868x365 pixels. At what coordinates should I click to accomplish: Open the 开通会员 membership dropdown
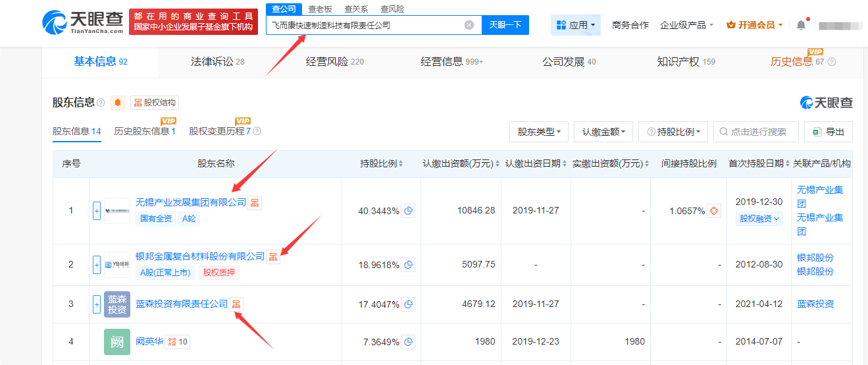[x=755, y=25]
